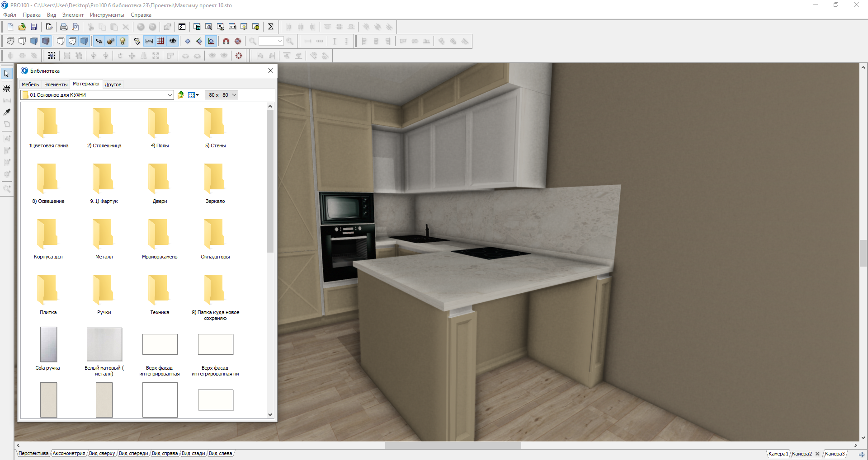Open the Инструменты menu
This screenshot has width=868, height=460.
(x=107, y=15)
